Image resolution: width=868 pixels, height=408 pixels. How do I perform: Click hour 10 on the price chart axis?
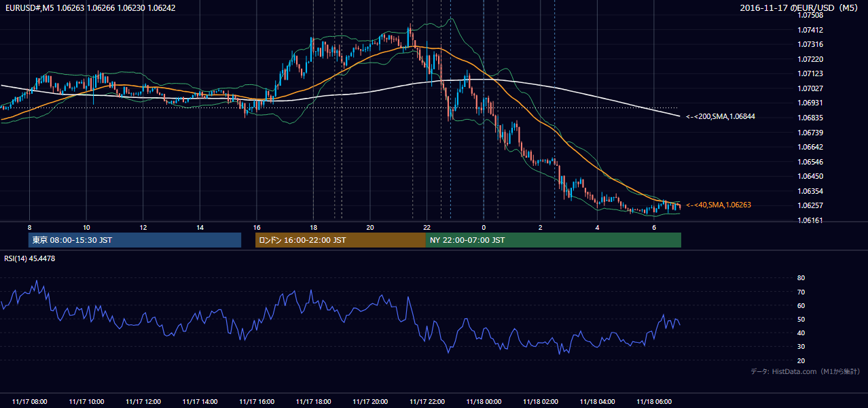click(x=86, y=227)
